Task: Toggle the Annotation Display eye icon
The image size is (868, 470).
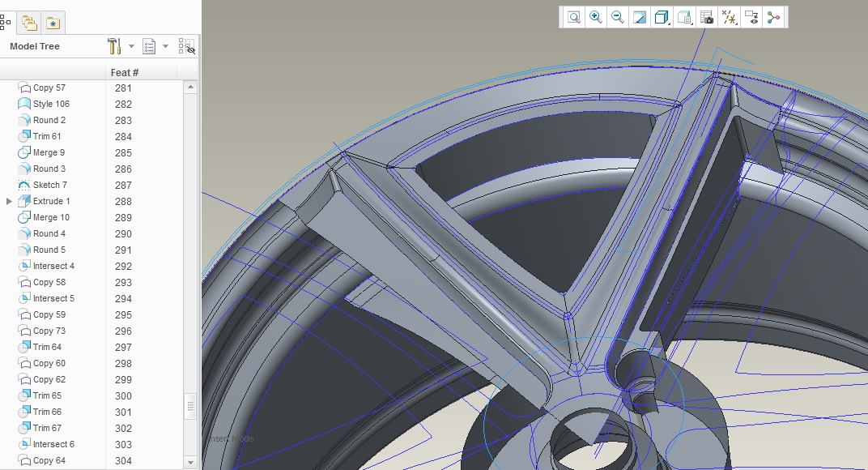Action: (751, 17)
